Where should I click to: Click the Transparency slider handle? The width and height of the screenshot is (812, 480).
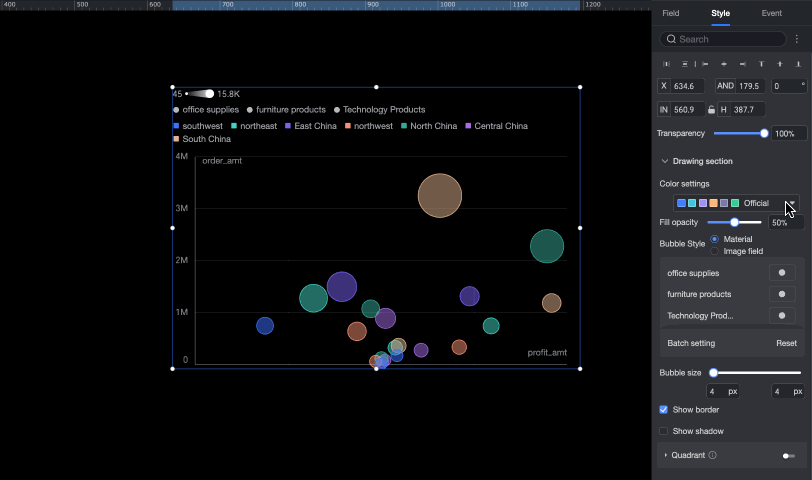click(x=764, y=133)
